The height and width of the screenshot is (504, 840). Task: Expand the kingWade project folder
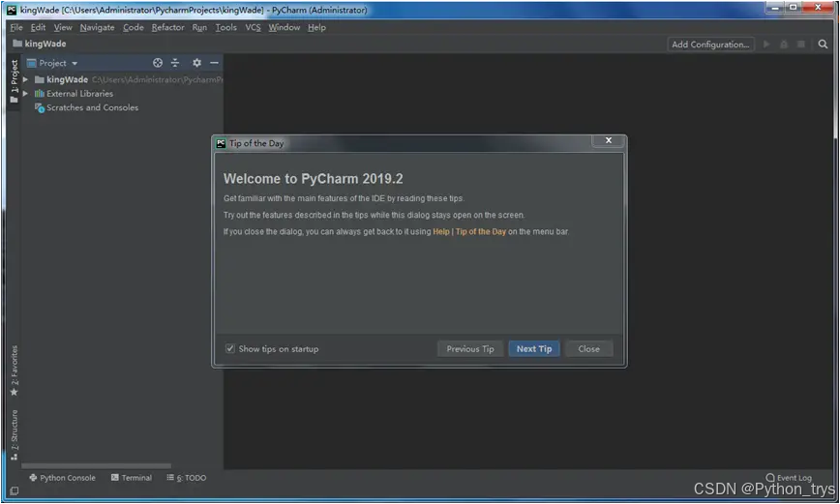[x=25, y=79]
